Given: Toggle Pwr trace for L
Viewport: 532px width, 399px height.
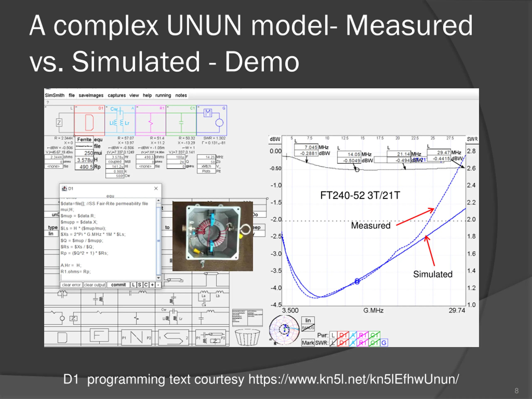Looking at the screenshot, I should click(x=333, y=335).
